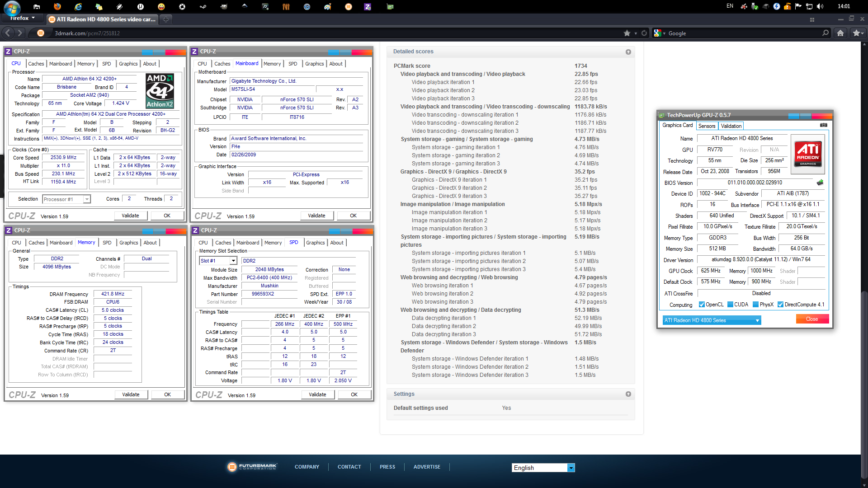The image size is (868, 488).
Task: Click the blue lightning bolt tray icon
Action: [777, 6]
